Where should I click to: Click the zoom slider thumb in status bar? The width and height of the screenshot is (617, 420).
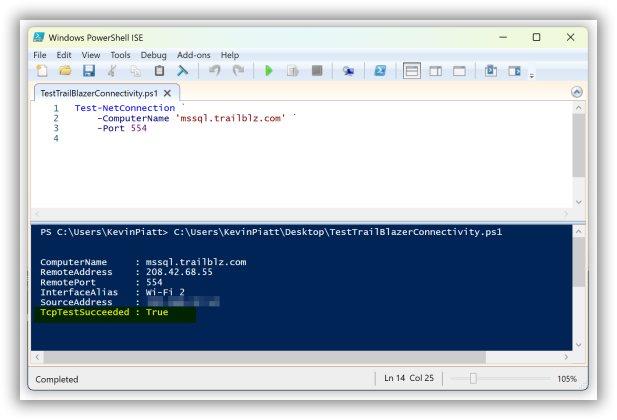[473, 378]
